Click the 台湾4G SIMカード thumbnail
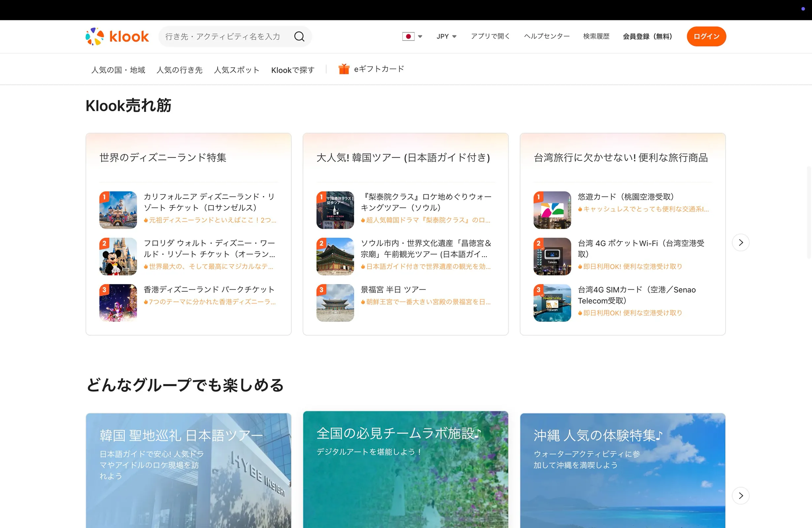This screenshot has height=528, width=812. (552, 303)
